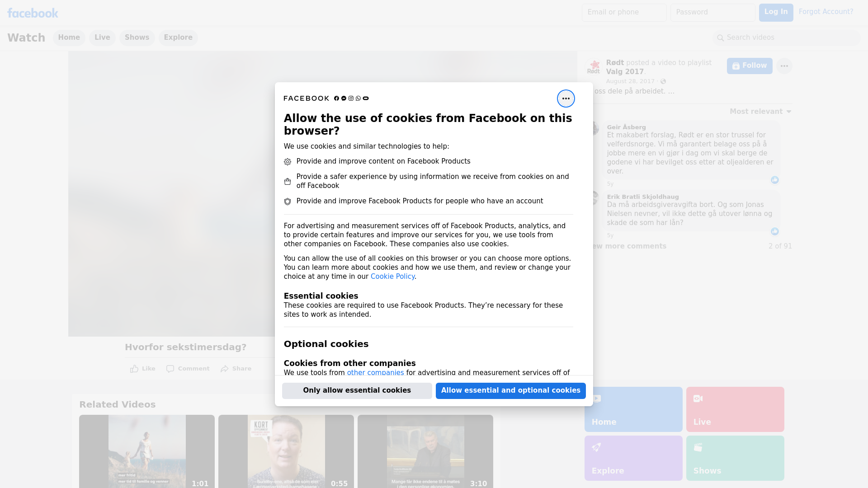Focus the Email or phone field
Image resolution: width=868 pixels, height=488 pixels.
click(624, 13)
